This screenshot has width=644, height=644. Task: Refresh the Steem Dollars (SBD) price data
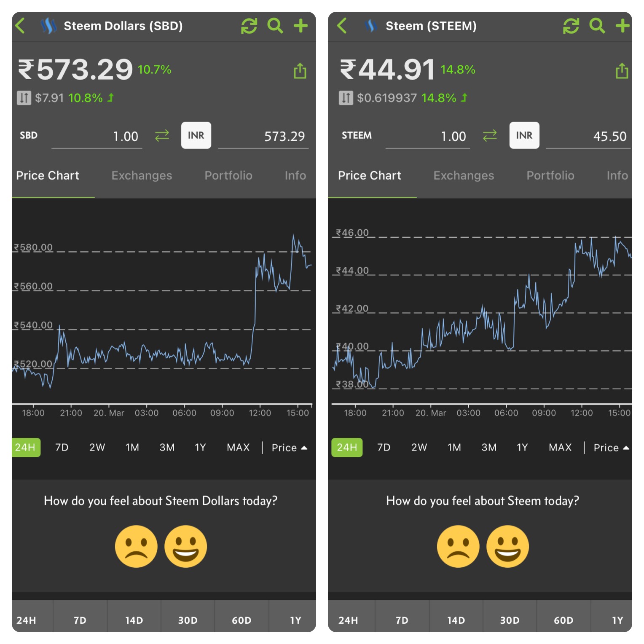[x=249, y=26]
